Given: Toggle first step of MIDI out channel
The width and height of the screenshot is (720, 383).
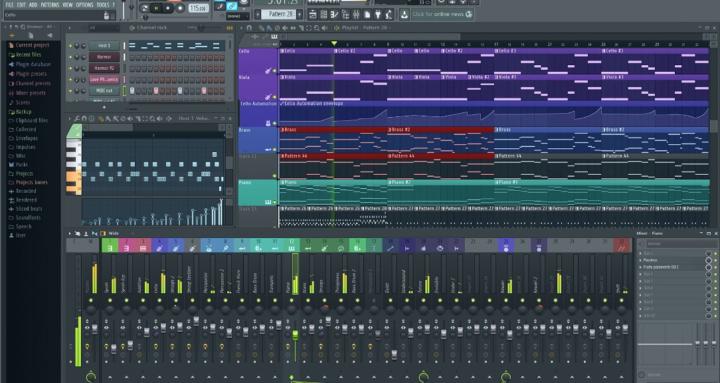Looking at the screenshot, I should (132, 91).
